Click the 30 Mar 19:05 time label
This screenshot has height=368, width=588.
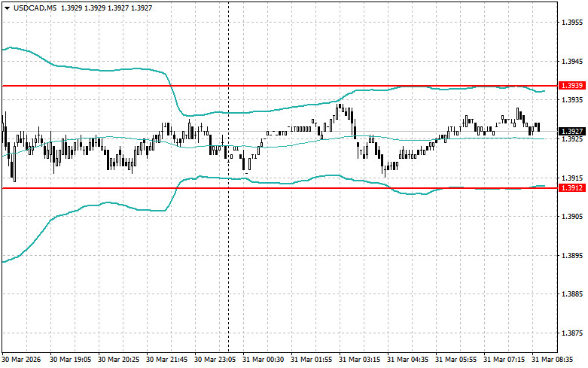[x=70, y=360]
